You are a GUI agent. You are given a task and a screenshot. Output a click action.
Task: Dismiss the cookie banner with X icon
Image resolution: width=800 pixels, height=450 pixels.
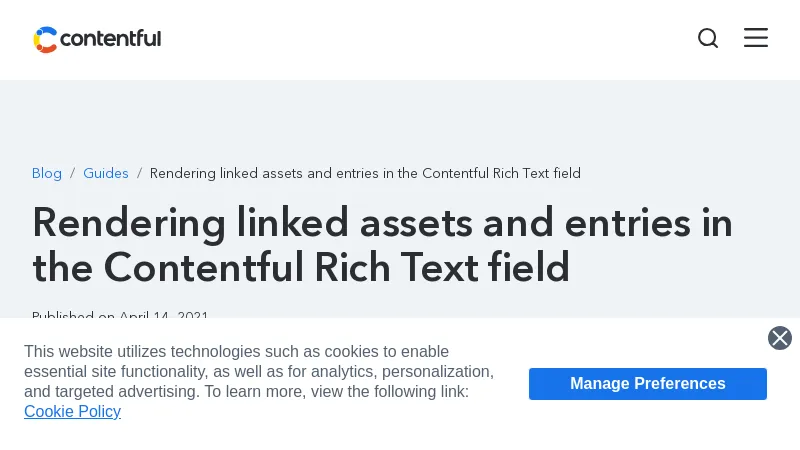780,338
